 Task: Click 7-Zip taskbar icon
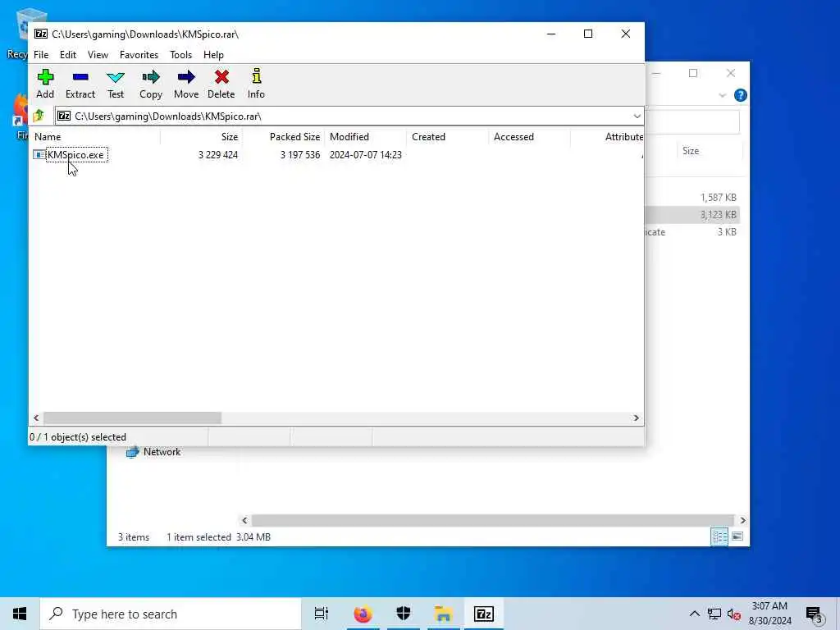484,614
